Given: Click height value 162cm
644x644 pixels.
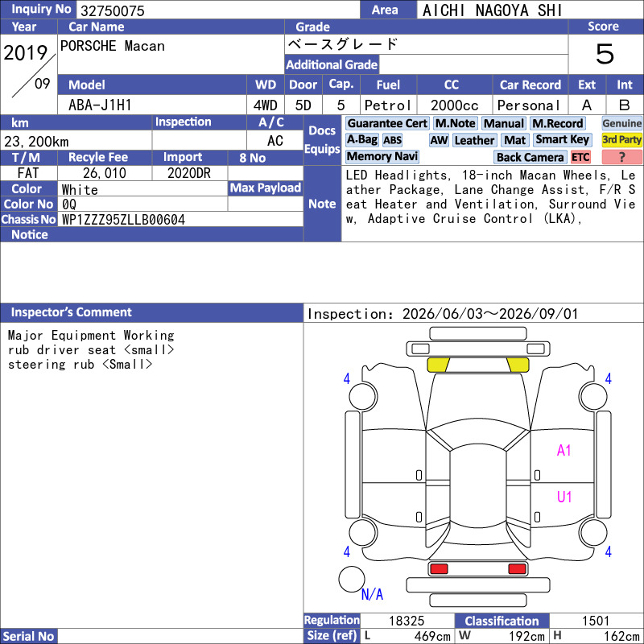Looking at the screenshot, I should [621, 636].
